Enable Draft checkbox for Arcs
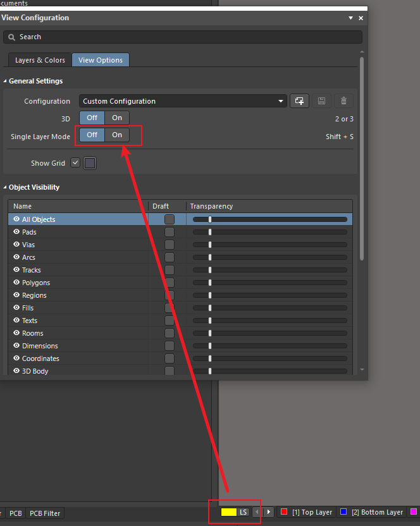Screen dimensions: 420x526 tap(170, 257)
